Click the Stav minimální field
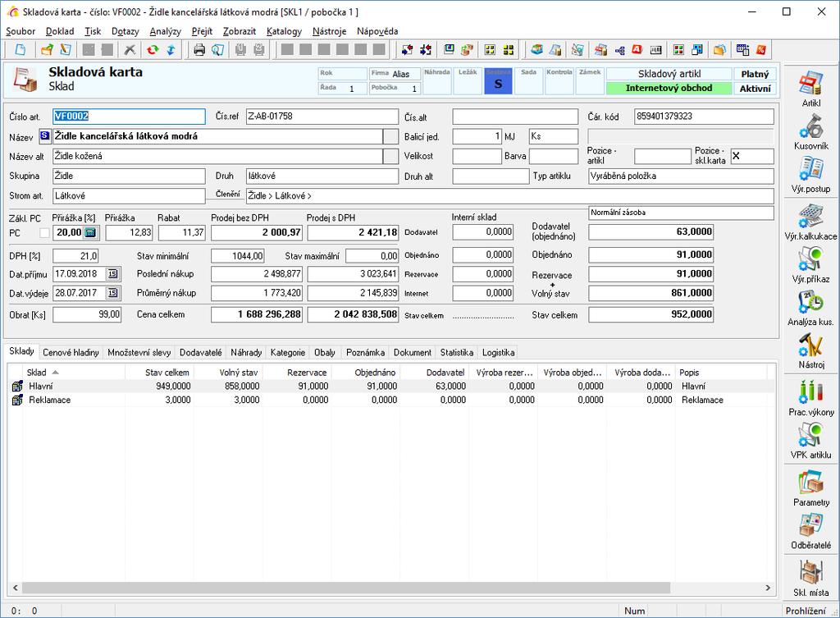Screen dimensions: 840x618 237,256
